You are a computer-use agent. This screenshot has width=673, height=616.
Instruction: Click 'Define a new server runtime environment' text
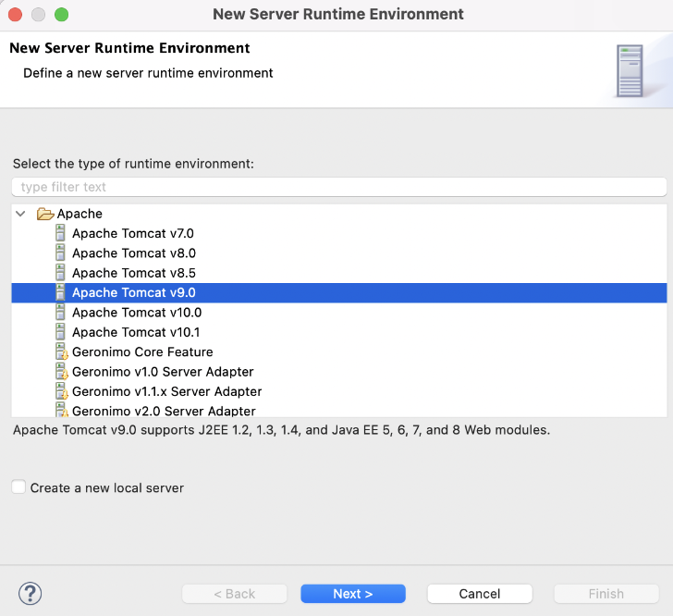point(148,73)
